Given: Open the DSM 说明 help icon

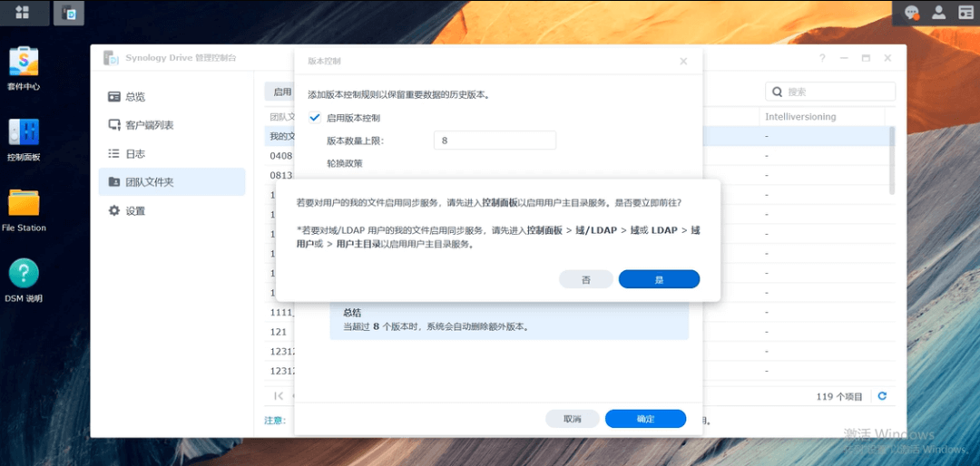Looking at the screenshot, I should pos(24,280).
